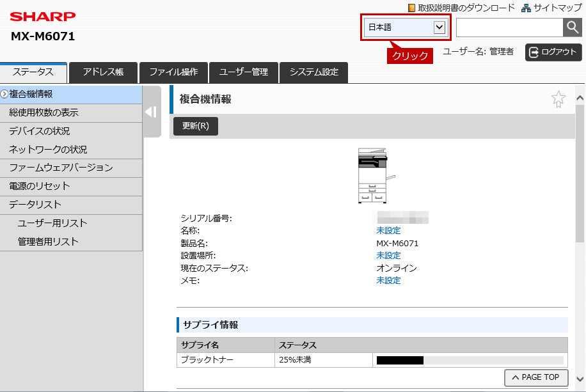Click the 更新(R) button
The height and width of the screenshot is (392, 586).
coord(196,126)
